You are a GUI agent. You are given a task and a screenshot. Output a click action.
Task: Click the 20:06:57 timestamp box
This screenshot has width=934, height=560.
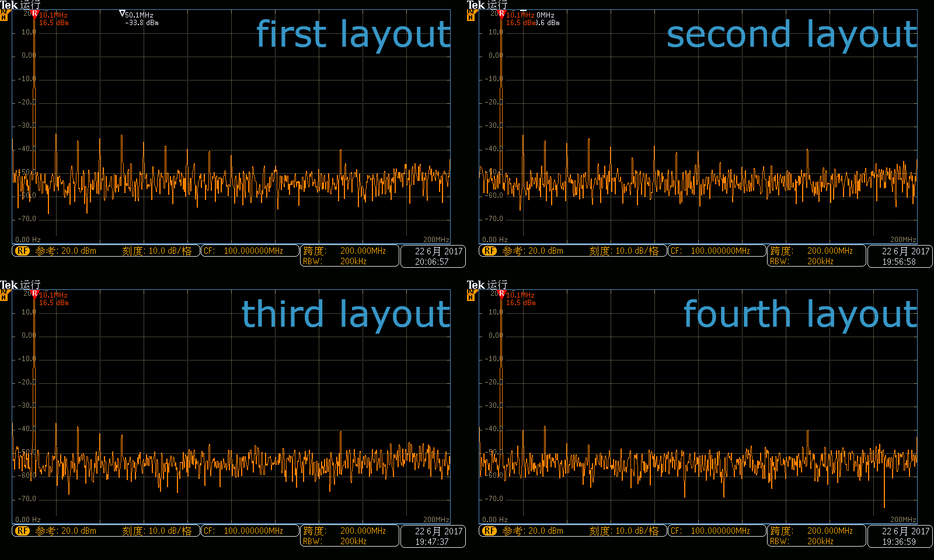point(433,256)
